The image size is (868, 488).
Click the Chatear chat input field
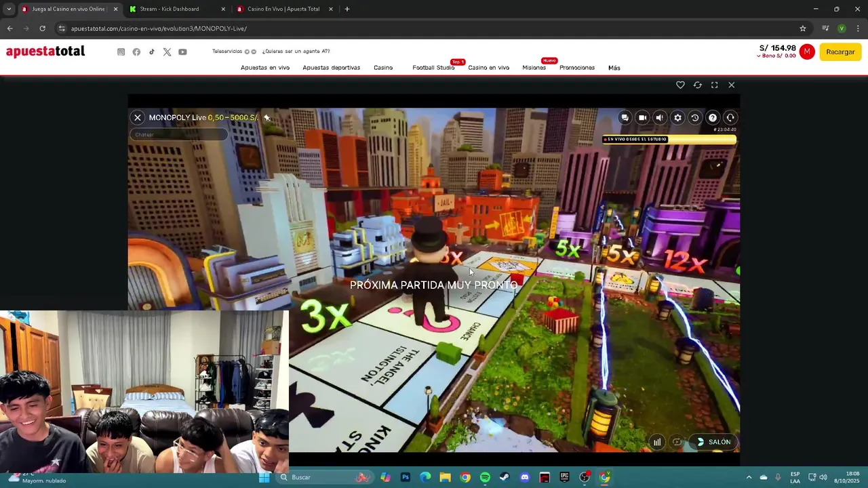tap(178, 134)
